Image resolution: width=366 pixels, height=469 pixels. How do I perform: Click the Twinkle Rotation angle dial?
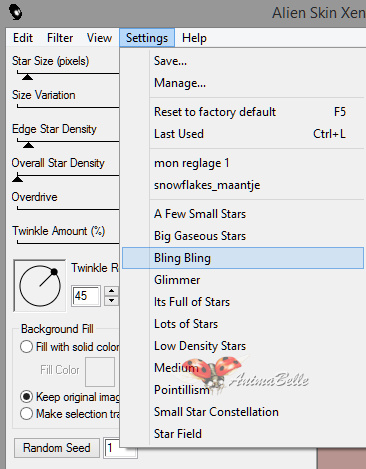(40, 286)
